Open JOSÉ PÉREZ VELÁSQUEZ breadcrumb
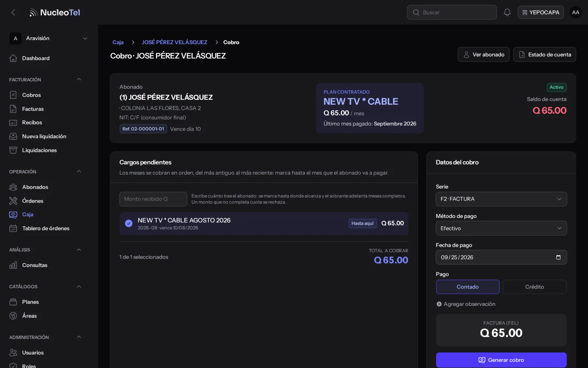 (x=175, y=42)
